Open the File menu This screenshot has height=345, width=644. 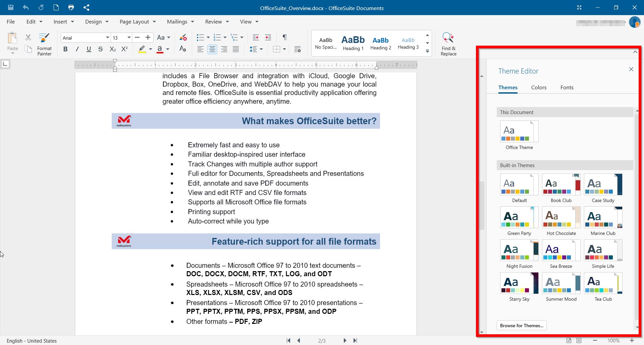coord(11,21)
